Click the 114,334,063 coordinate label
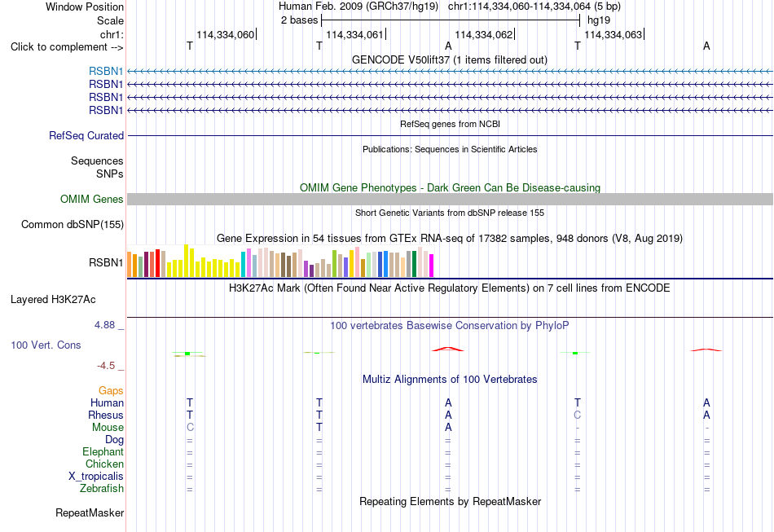This screenshot has height=532, width=774. pos(613,34)
